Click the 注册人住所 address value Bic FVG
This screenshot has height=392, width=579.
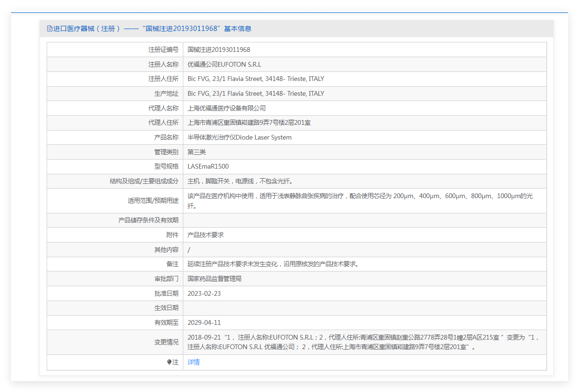(x=256, y=79)
